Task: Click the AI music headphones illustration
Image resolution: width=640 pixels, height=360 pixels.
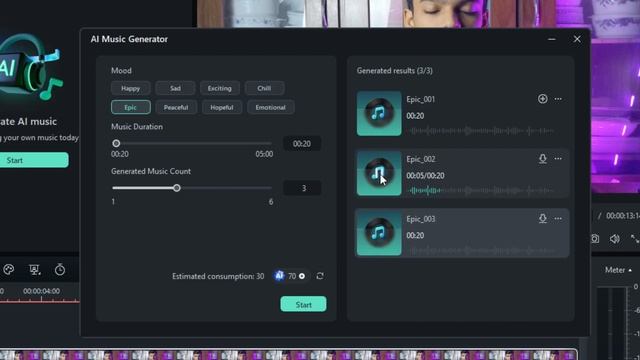Action: coord(31,67)
